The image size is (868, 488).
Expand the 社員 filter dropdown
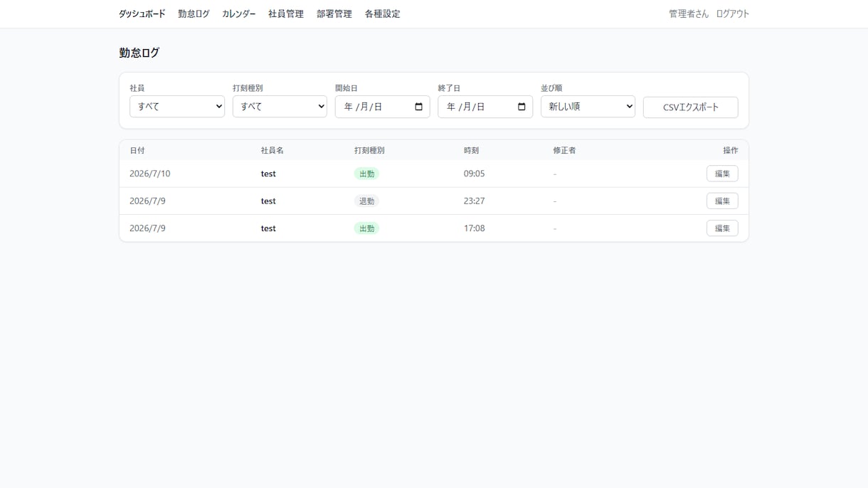point(177,107)
